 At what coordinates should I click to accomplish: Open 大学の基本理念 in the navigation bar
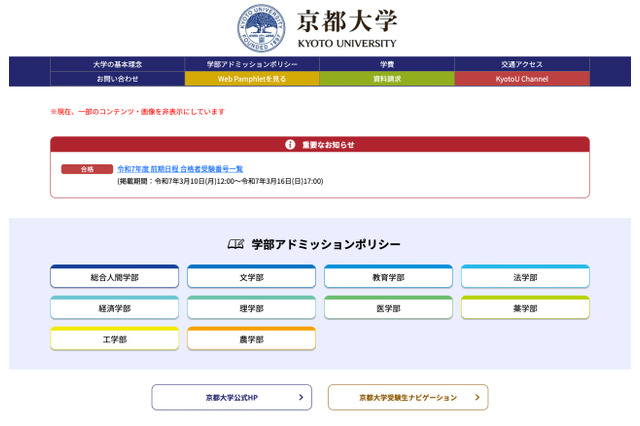coord(118,64)
